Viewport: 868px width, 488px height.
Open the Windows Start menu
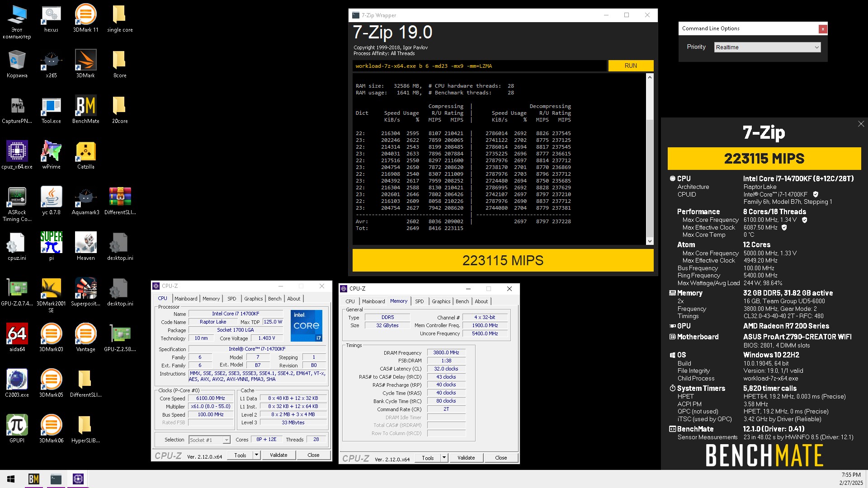click(11, 479)
